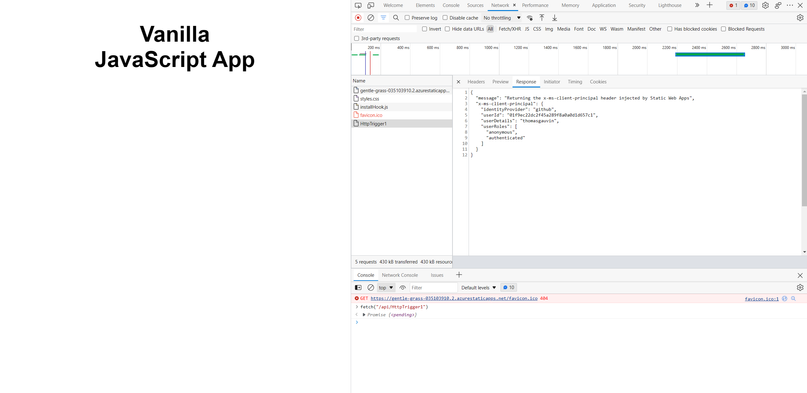Open the Issues drawer tab
807x393 pixels.
pos(437,275)
